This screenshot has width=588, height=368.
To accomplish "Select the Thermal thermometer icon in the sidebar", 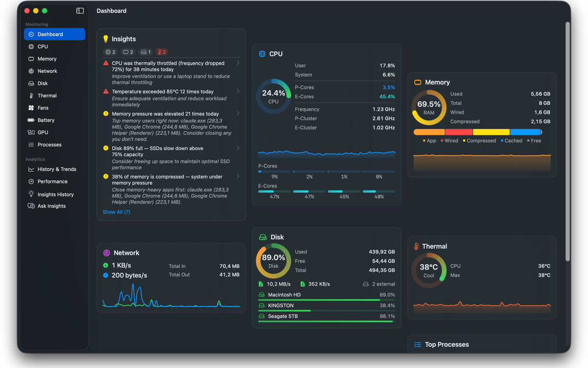I will [31, 96].
